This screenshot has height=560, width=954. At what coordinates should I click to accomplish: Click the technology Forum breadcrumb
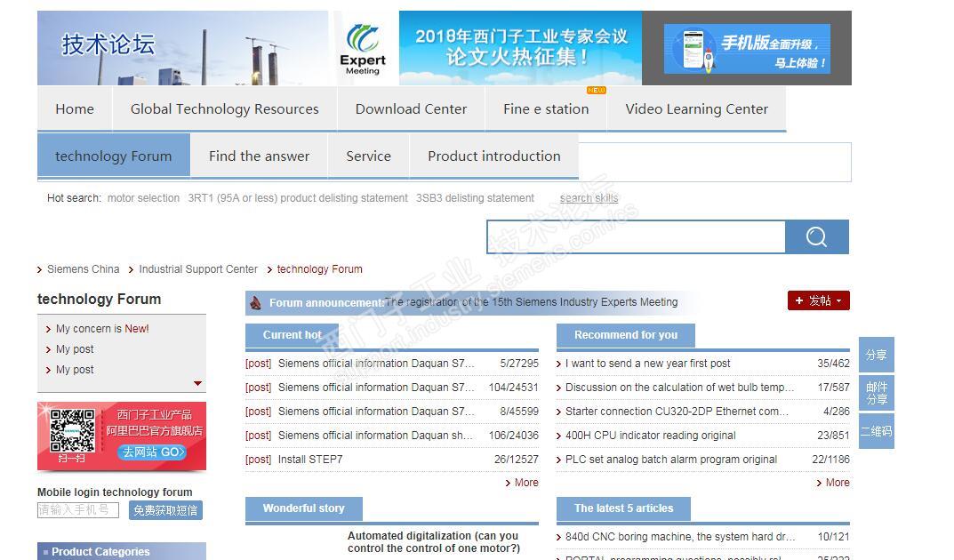point(319,269)
